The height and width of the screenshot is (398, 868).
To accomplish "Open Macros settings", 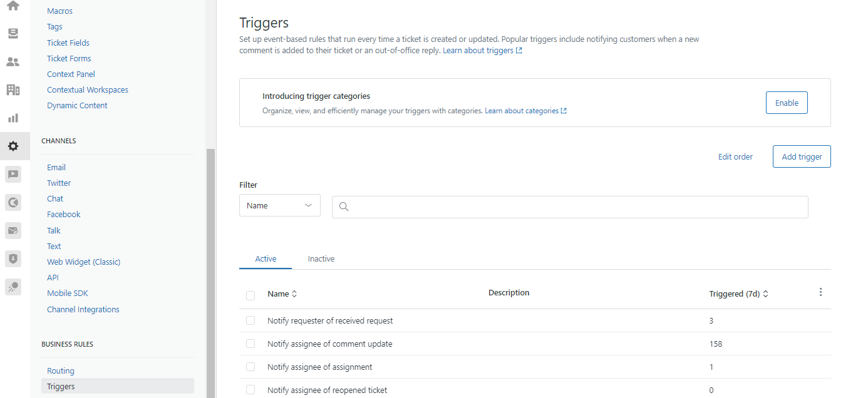I will tap(59, 11).
